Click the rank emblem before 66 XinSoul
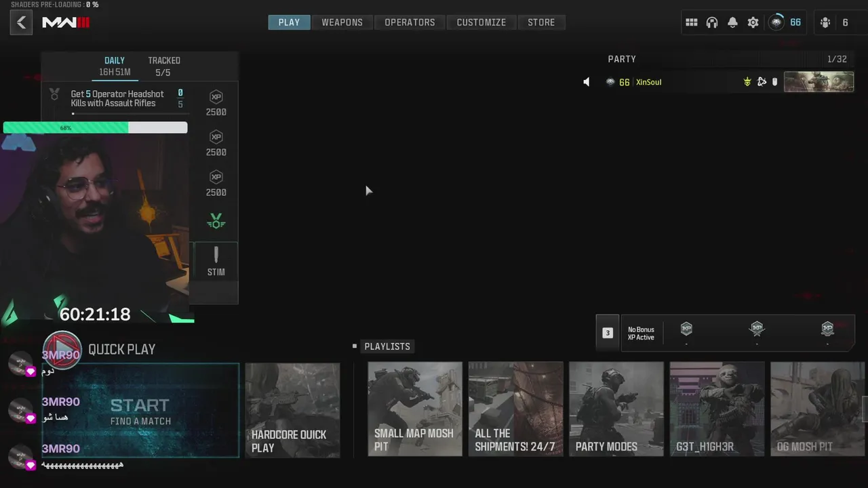This screenshot has height=488, width=868. pos(610,82)
